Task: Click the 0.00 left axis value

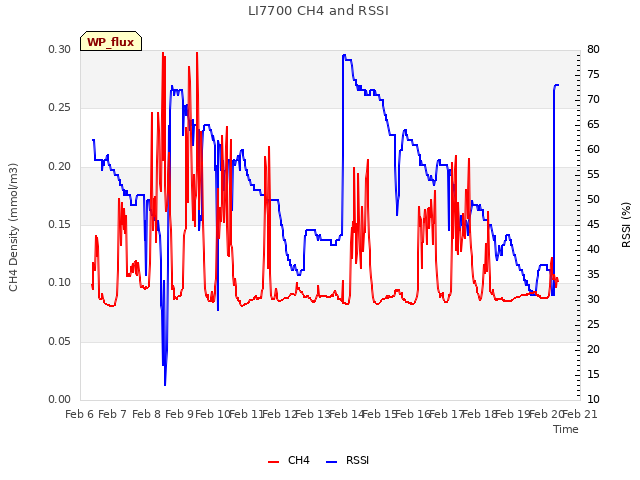Action: pos(60,400)
